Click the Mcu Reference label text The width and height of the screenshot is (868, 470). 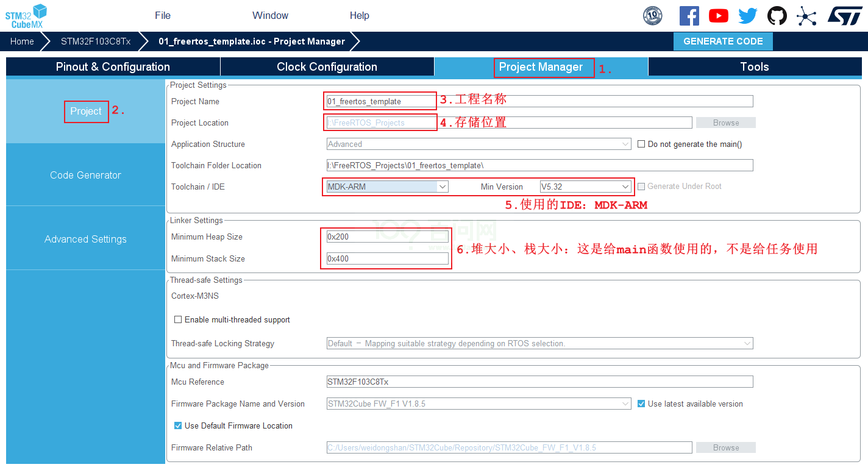(x=197, y=382)
